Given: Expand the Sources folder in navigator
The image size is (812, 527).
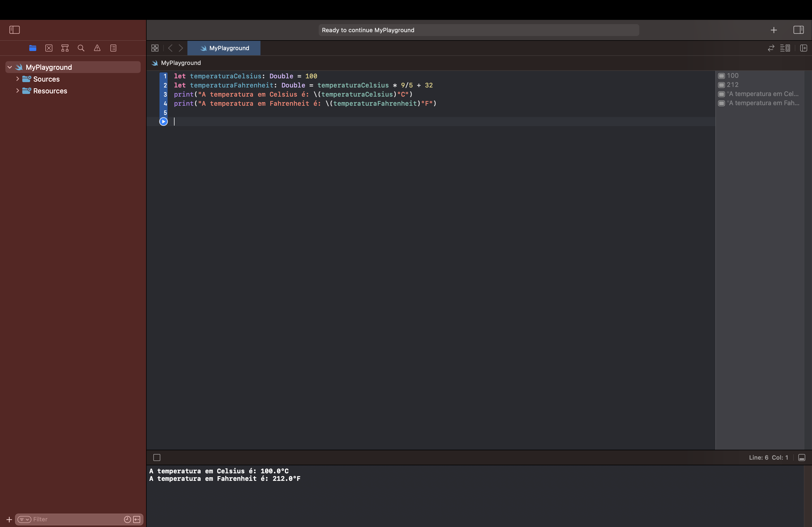Looking at the screenshot, I should 17,79.
